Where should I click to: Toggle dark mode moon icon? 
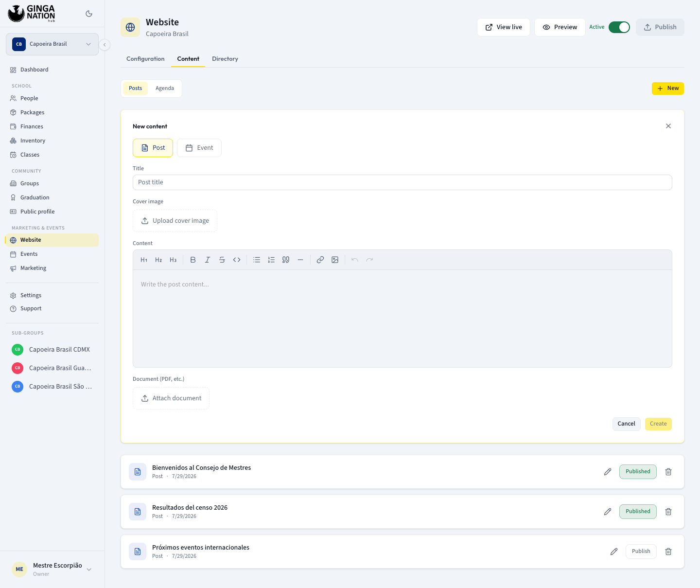tap(89, 14)
